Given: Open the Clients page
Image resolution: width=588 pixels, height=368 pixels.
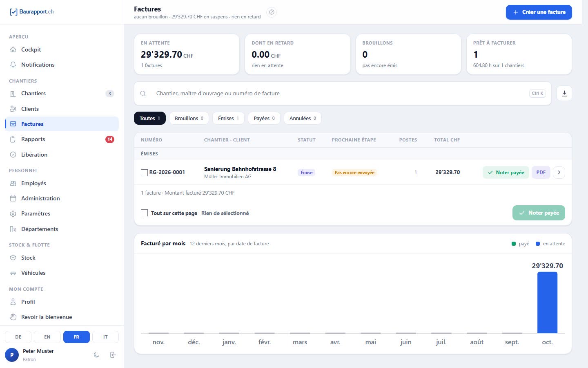Looking at the screenshot, I should [62, 109].
